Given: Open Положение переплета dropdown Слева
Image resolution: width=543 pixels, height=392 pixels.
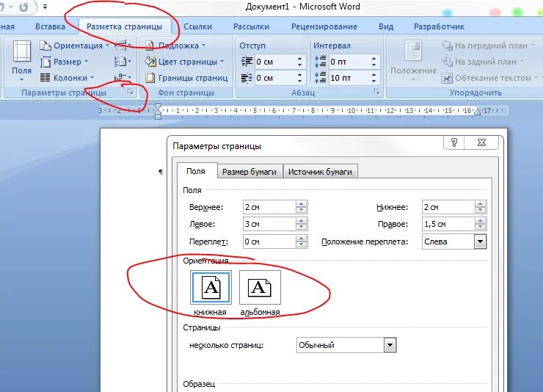Looking at the screenshot, I should tap(454, 242).
